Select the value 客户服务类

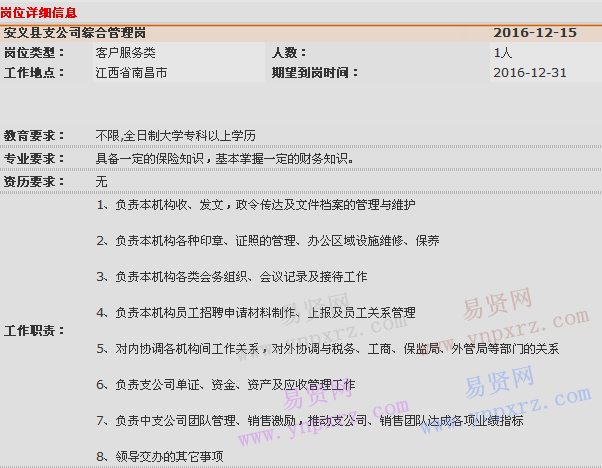point(126,53)
